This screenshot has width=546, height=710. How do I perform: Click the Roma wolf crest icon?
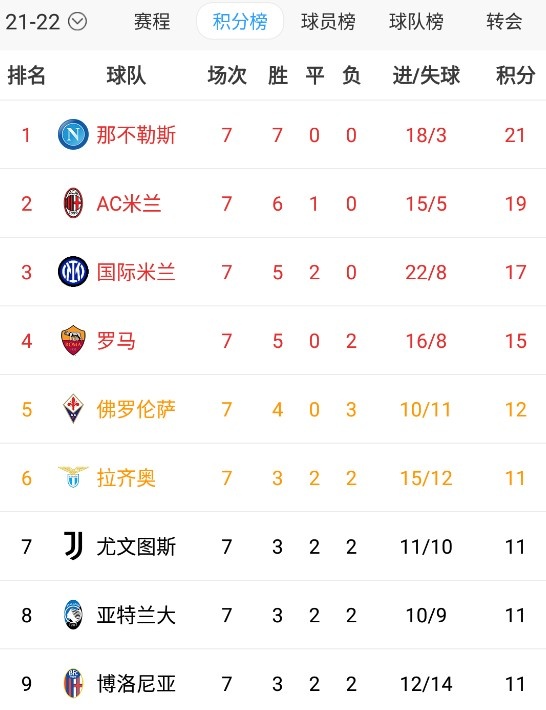[73, 340]
